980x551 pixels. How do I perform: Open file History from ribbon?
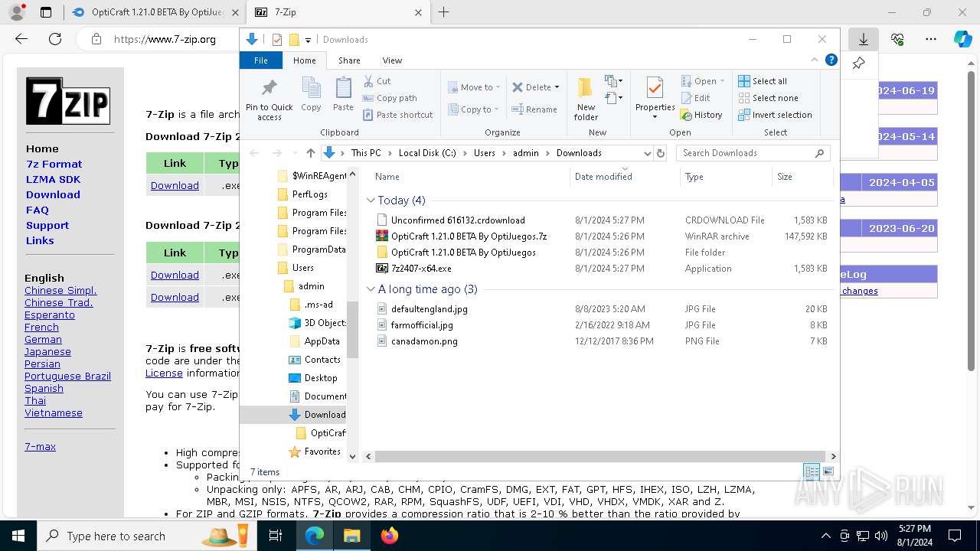pos(701,115)
